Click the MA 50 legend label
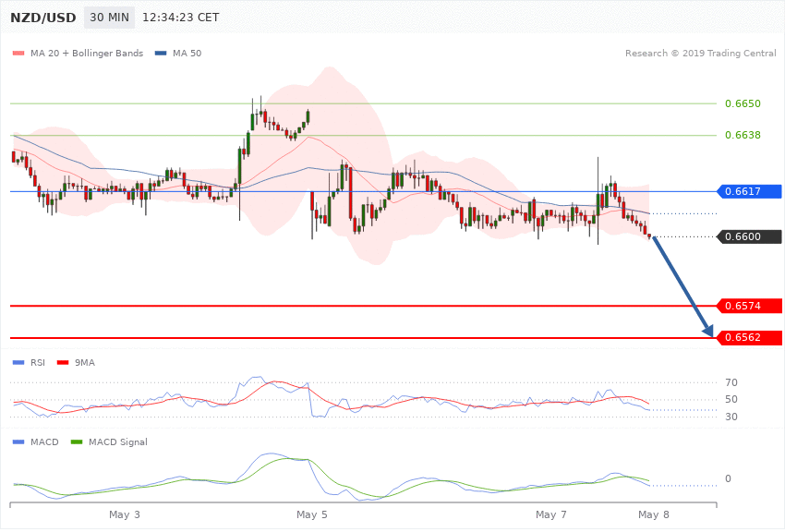This screenshot has height=532, width=785. pyautogui.click(x=187, y=53)
